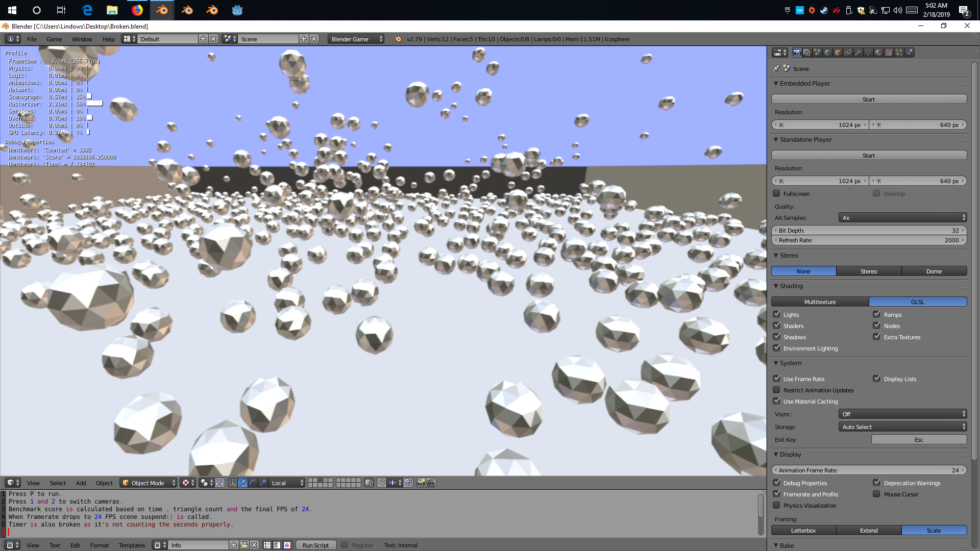The image size is (980, 551).
Task: Open the Material properties panel
Action: 878,53
